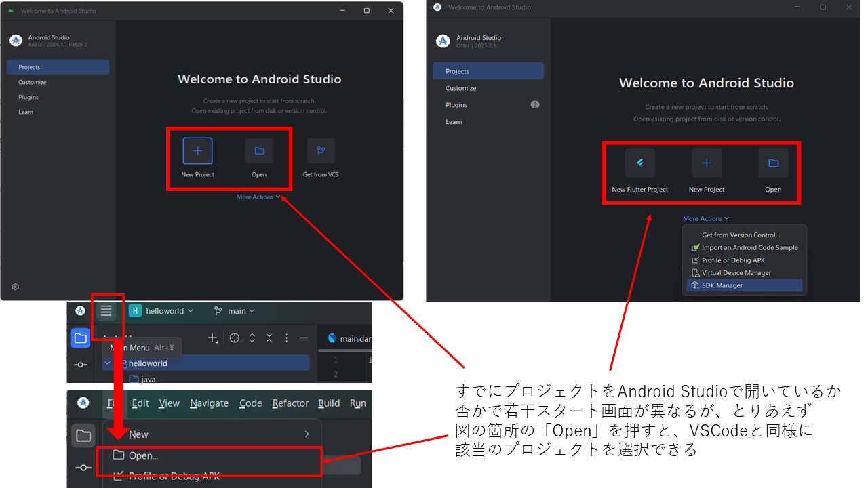Expand the New submenu arrow in File menu

coord(307,434)
